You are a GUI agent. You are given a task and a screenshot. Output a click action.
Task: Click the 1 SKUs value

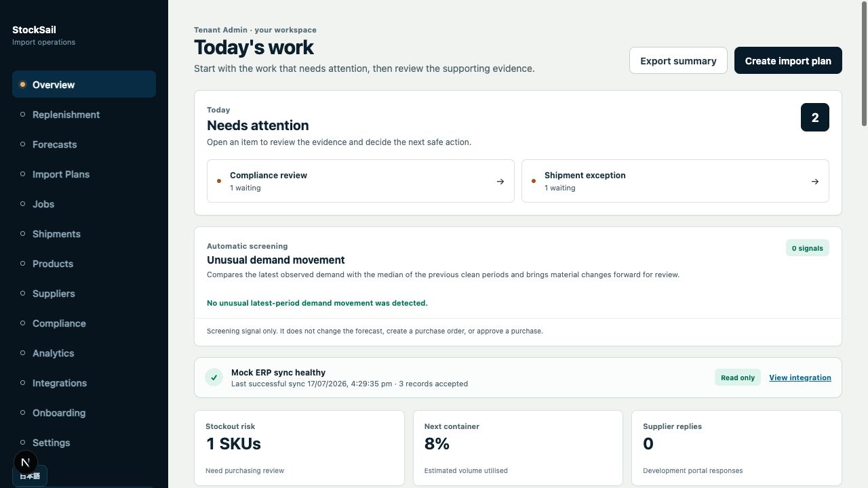233,444
